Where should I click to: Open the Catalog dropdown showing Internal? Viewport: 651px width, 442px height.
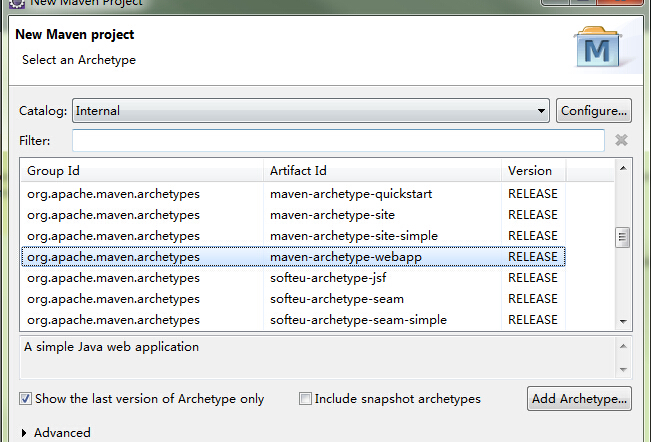point(311,111)
